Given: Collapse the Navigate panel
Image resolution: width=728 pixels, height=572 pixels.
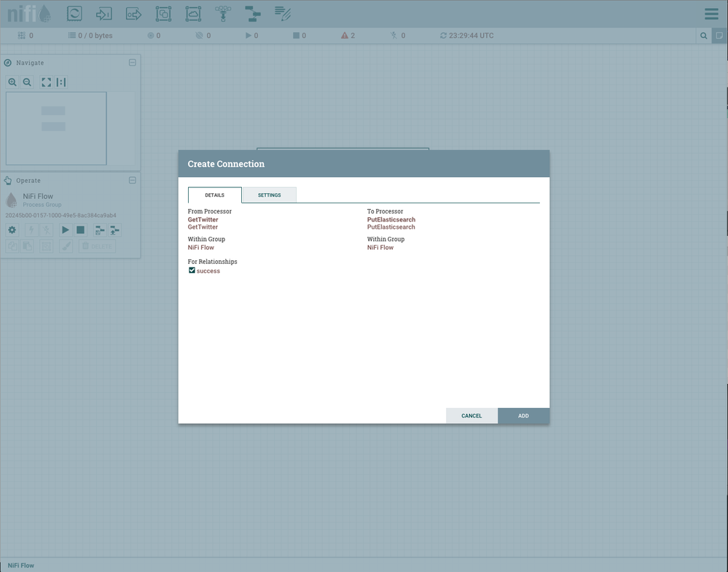Looking at the screenshot, I should point(133,62).
